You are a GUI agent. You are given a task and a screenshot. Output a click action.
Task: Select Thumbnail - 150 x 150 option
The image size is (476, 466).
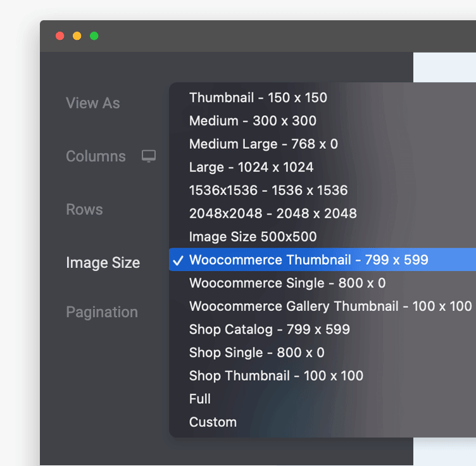click(x=258, y=98)
